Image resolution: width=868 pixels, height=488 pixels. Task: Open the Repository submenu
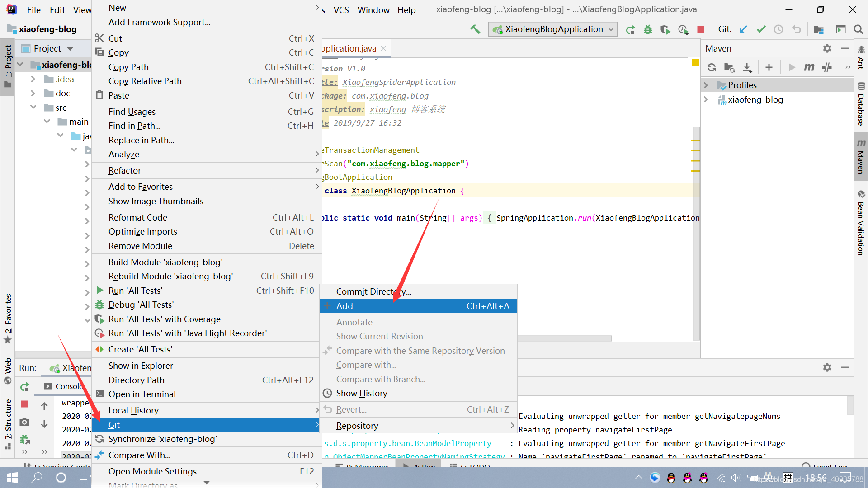[x=418, y=426]
